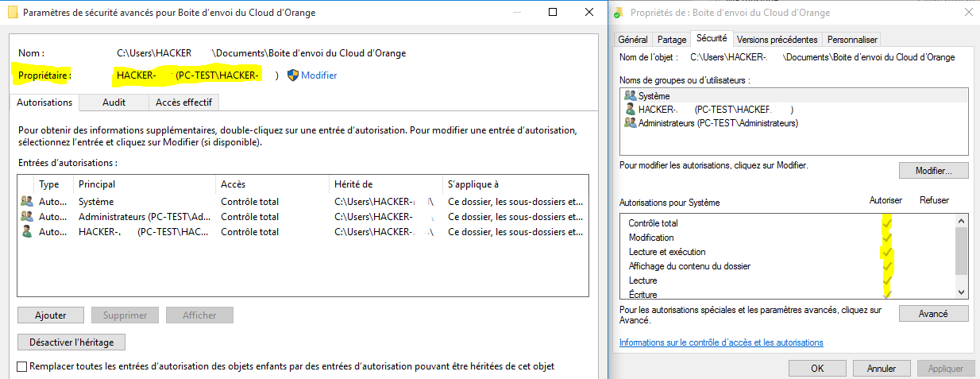Screen dimensions: 980x379
Task: Open the Versions précédentes tab
Action: 777,39
